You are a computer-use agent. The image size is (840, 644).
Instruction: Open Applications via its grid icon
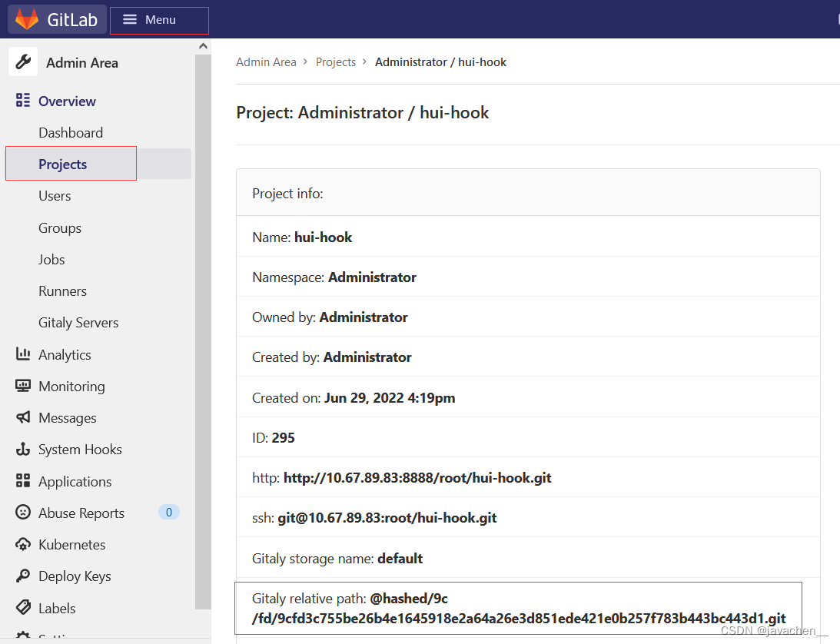pyautogui.click(x=22, y=481)
